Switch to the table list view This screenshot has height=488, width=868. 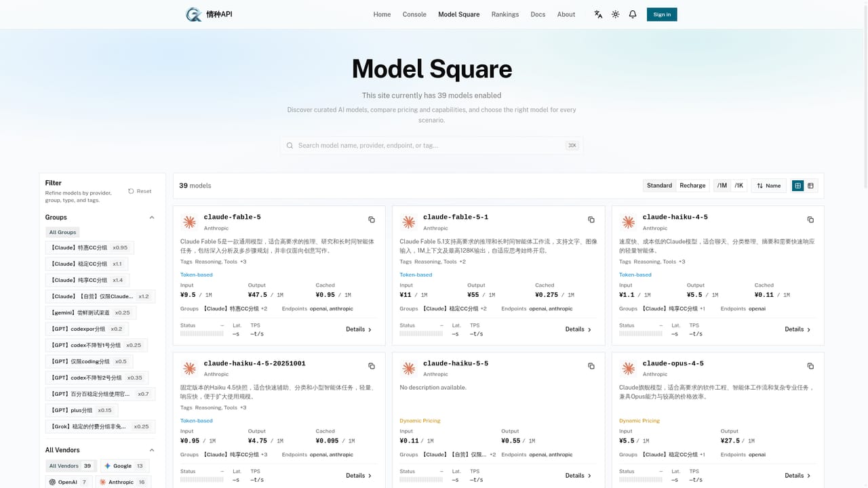click(x=810, y=186)
